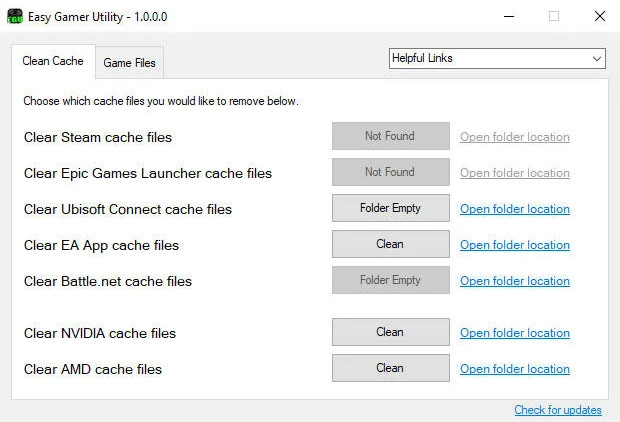The height and width of the screenshot is (422, 620).
Task: Clean the EA App cache files
Action: (x=391, y=244)
